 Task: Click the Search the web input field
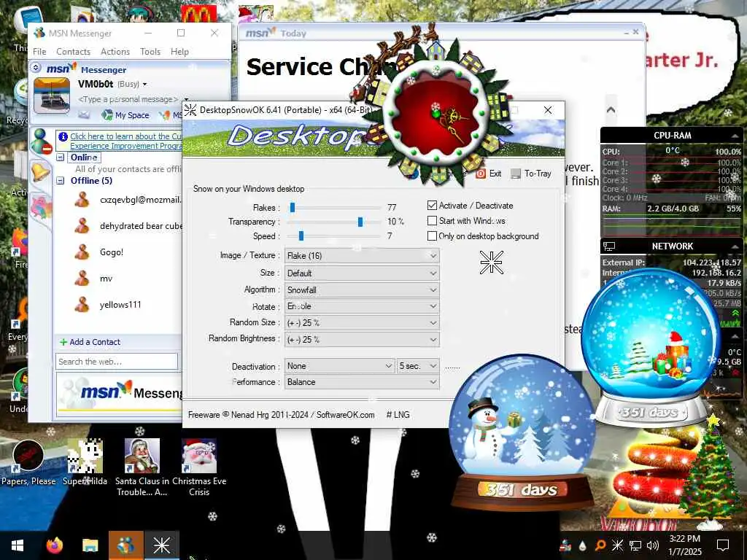click(x=117, y=362)
